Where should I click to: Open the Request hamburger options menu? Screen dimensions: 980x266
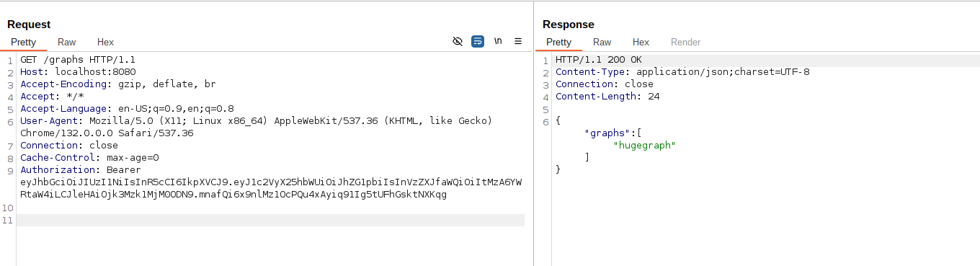[518, 42]
